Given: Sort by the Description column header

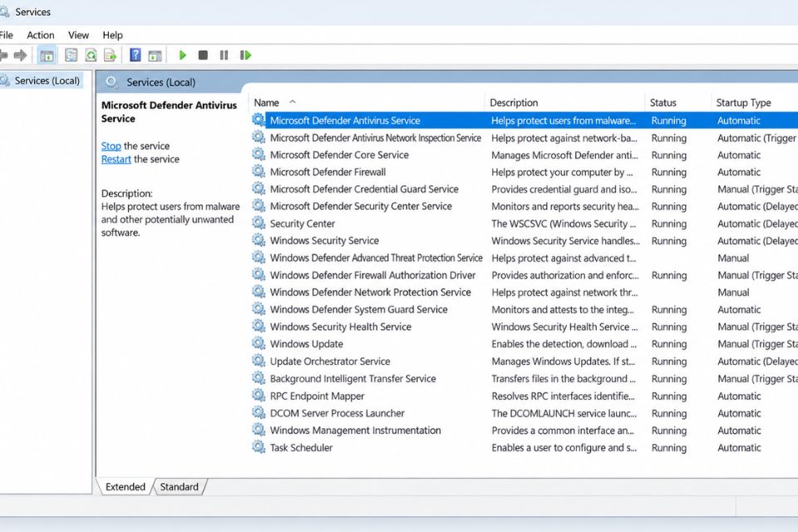Looking at the screenshot, I should coord(564,102).
